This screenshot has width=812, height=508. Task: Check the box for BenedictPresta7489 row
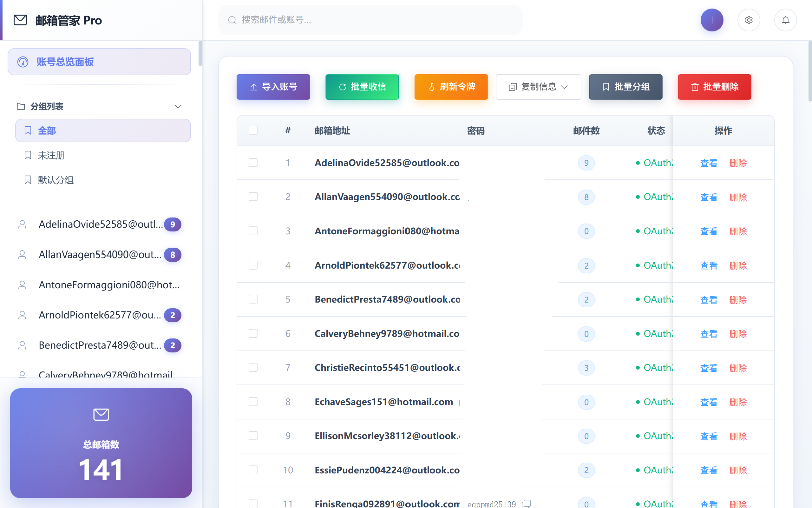click(x=253, y=299)
